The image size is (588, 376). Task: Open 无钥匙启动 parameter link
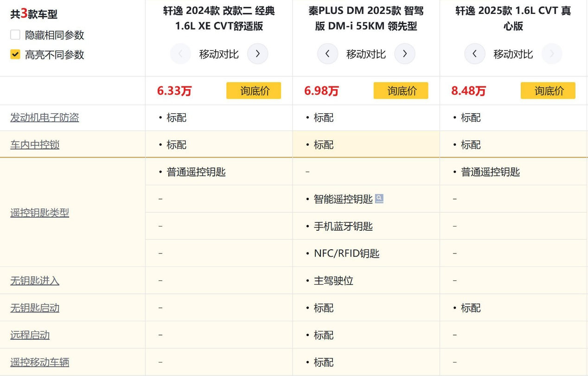coord(35,308)
